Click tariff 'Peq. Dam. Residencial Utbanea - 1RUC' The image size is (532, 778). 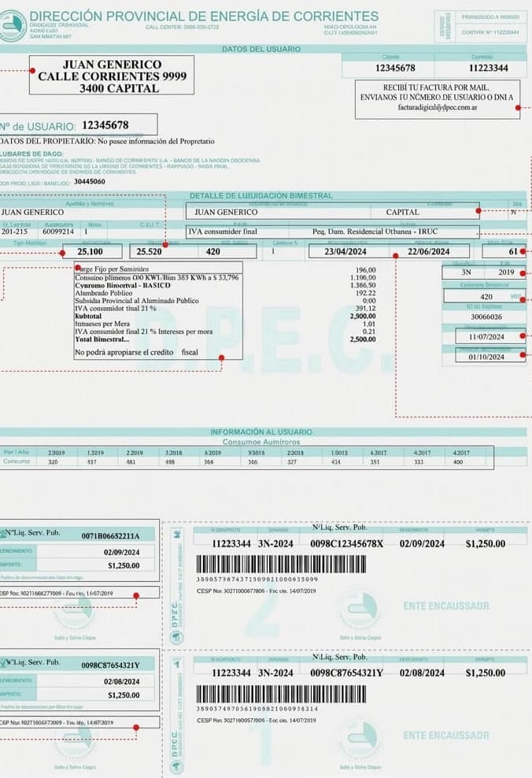pyautogui.click(x=375, y=232)
